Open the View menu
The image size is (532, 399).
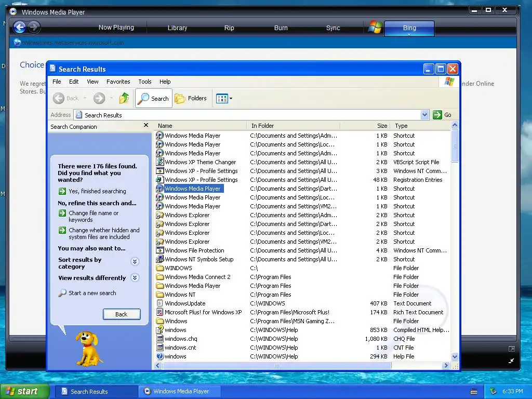coord(92,82)
